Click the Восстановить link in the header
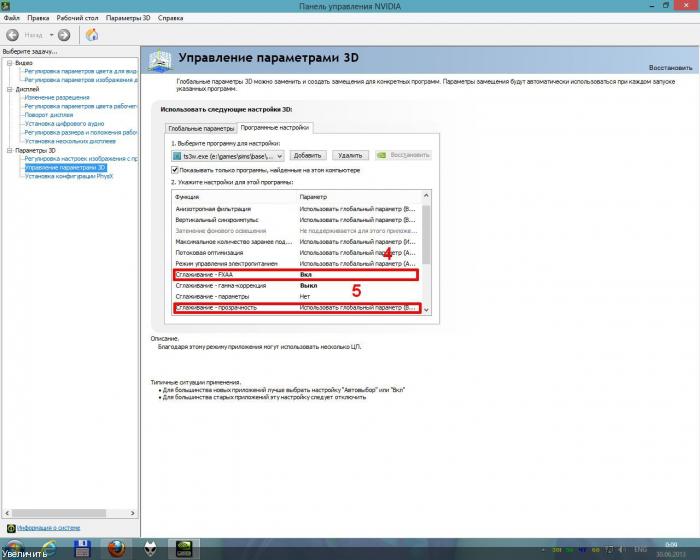Screen dimensions: 700x560 670,68
